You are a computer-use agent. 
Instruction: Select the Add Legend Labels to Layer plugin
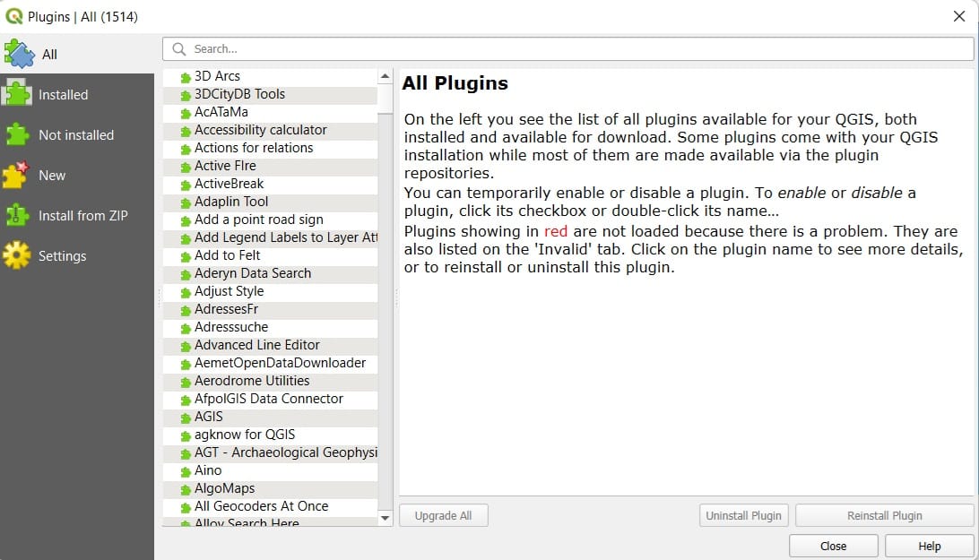(x=271, y=237)
